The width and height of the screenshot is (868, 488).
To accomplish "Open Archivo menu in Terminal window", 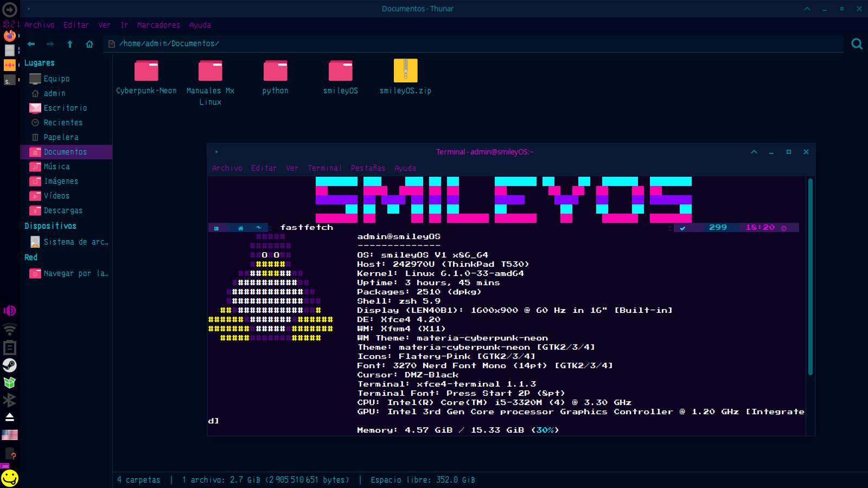I will click(x=227, y=168).
